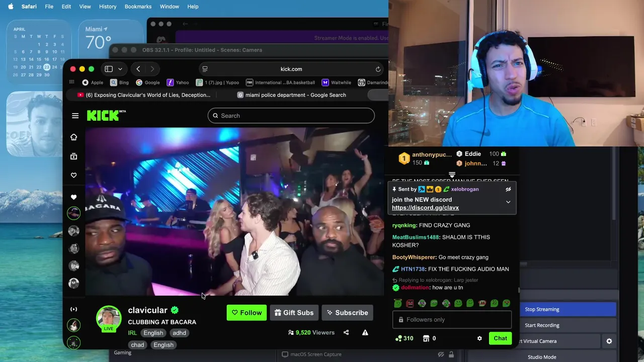
Task: Click the macOS Screen Capture source icon in OBS
Action: [285, 354]
